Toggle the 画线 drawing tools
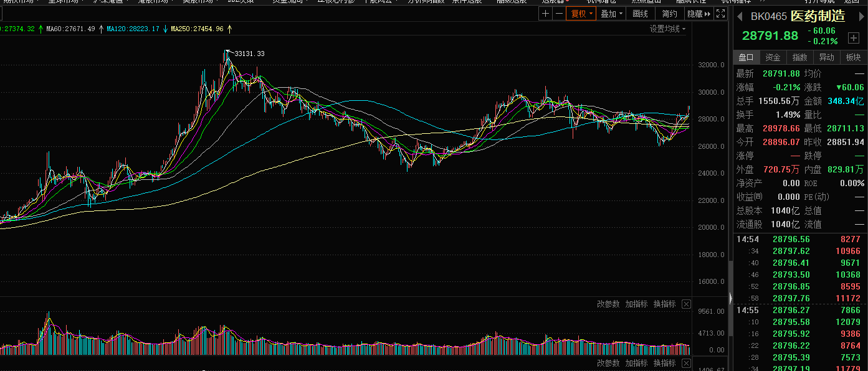Viewport: 868px width, 371px height. tap(640, 14)
